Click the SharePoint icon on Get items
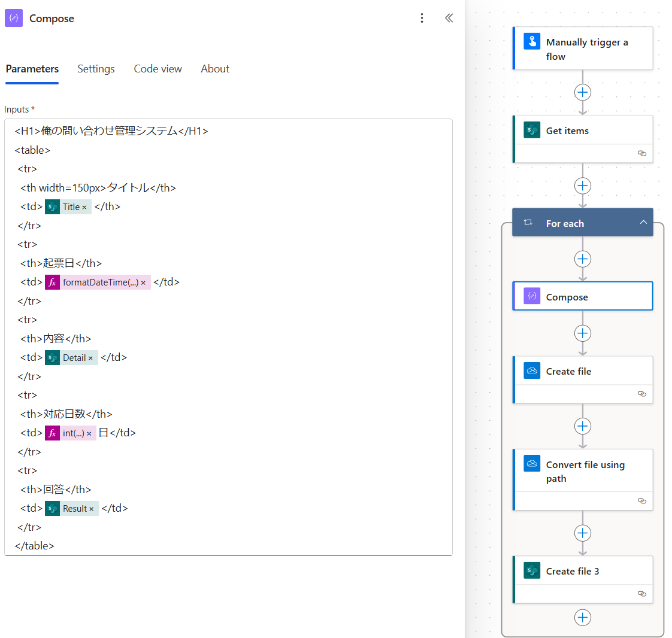672x638 pixels. coord(532,130)
